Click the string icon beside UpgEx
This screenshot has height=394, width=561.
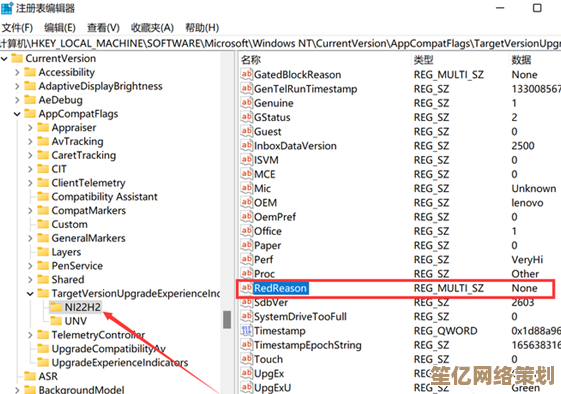tap(247, 373)
